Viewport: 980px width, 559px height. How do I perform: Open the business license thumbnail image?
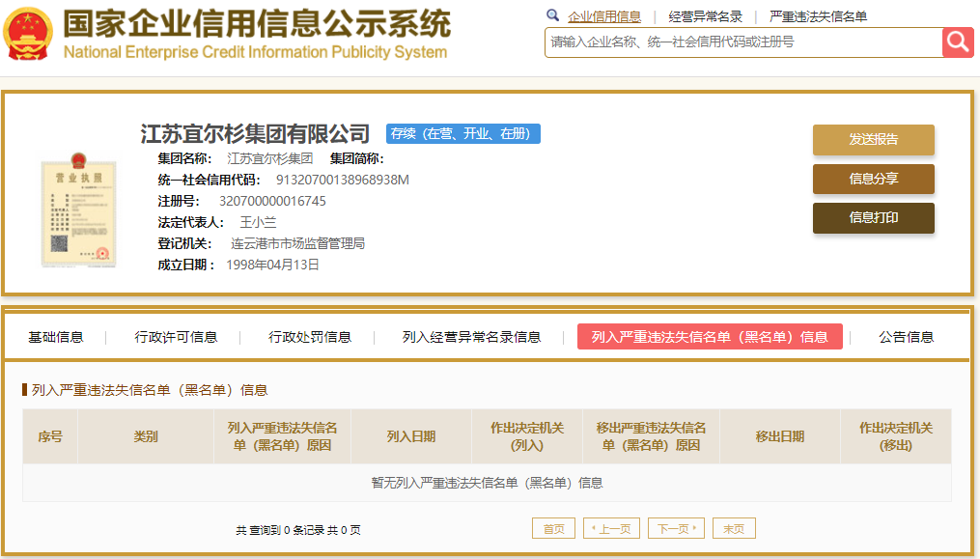(x=79, y=210)
